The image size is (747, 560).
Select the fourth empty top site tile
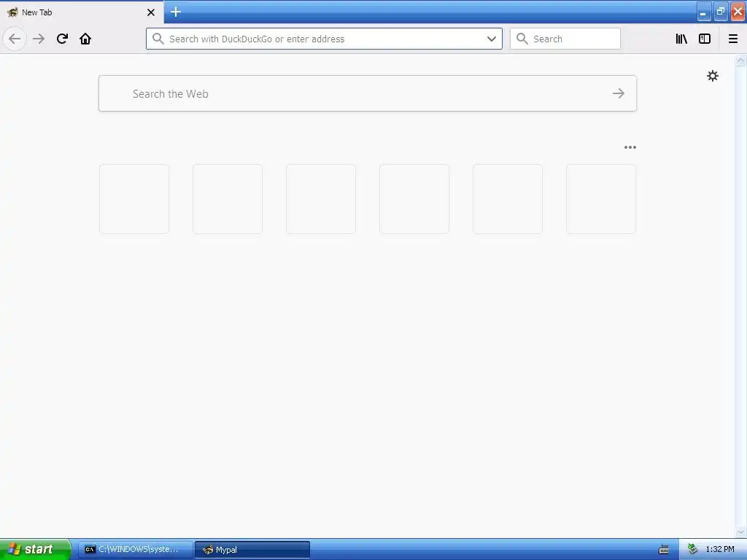click(x=414, y=199)
